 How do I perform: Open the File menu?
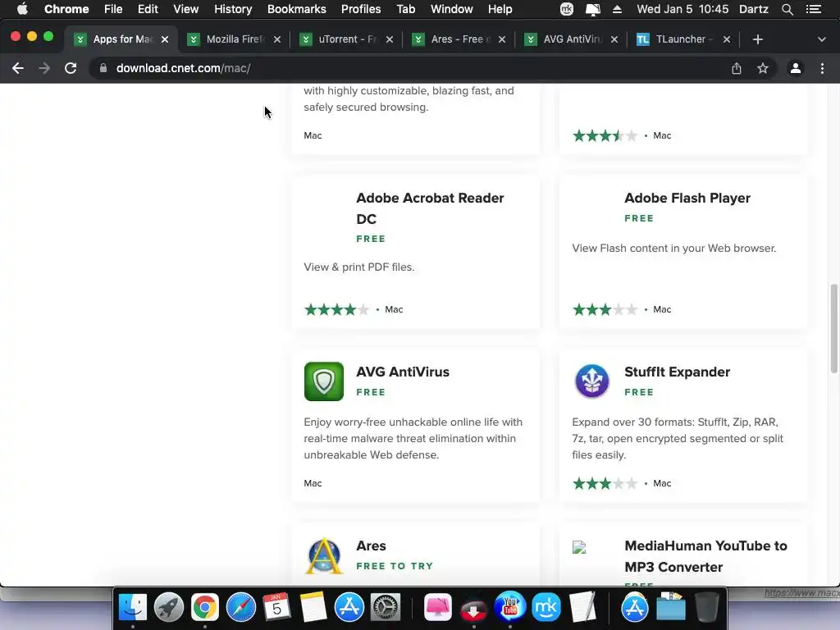113,9
